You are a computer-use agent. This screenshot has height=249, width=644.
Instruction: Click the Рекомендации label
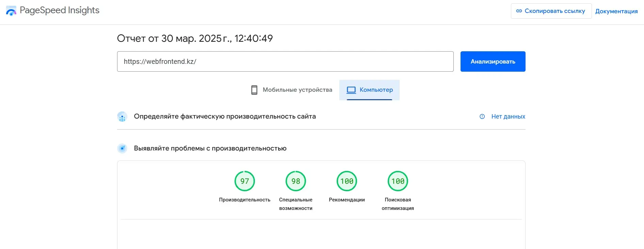(347, 200)
